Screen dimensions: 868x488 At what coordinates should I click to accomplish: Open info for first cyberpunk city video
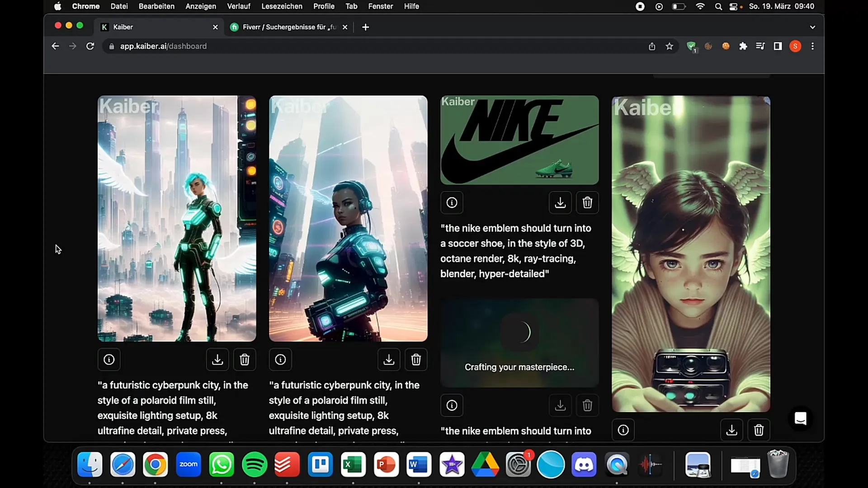pos(109,360)
